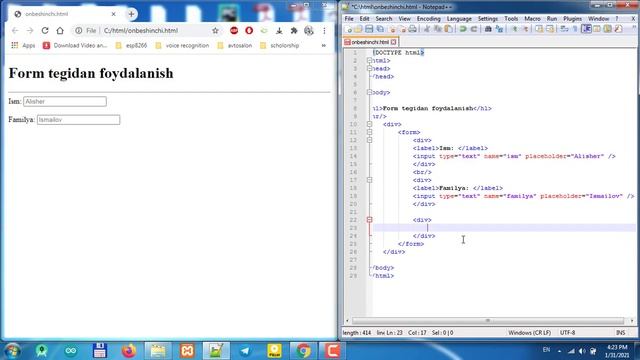The height and width of the screenshot is (360, 640).
Task: Open Find with the binoculars icon
Action: pos(488,29)
